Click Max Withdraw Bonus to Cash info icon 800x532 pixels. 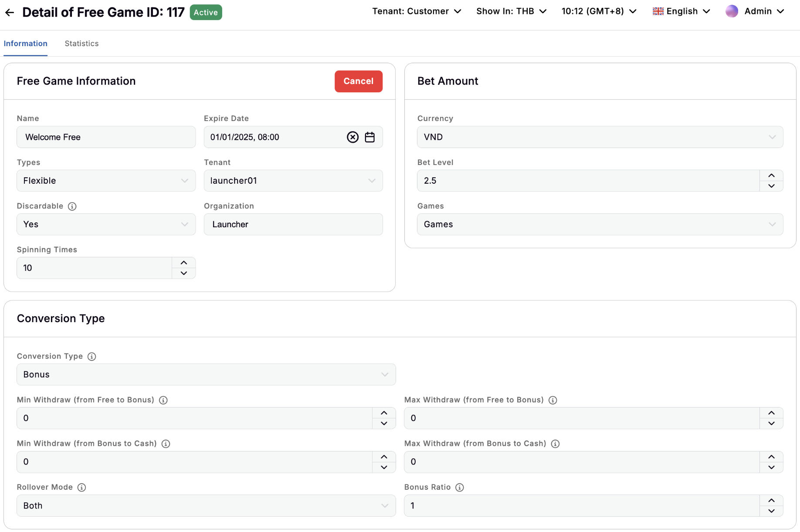pyautogui.click(x=555, y=444)
